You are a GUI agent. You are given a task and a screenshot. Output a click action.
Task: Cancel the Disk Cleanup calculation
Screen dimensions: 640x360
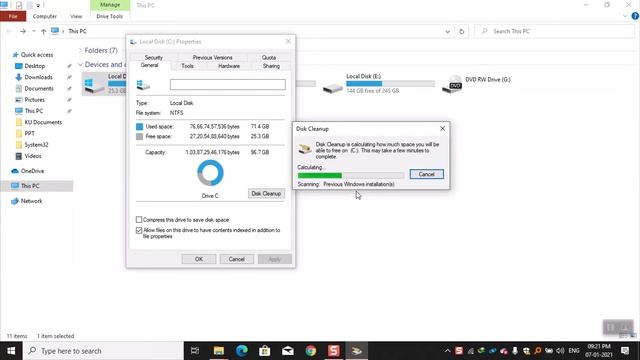427,174
